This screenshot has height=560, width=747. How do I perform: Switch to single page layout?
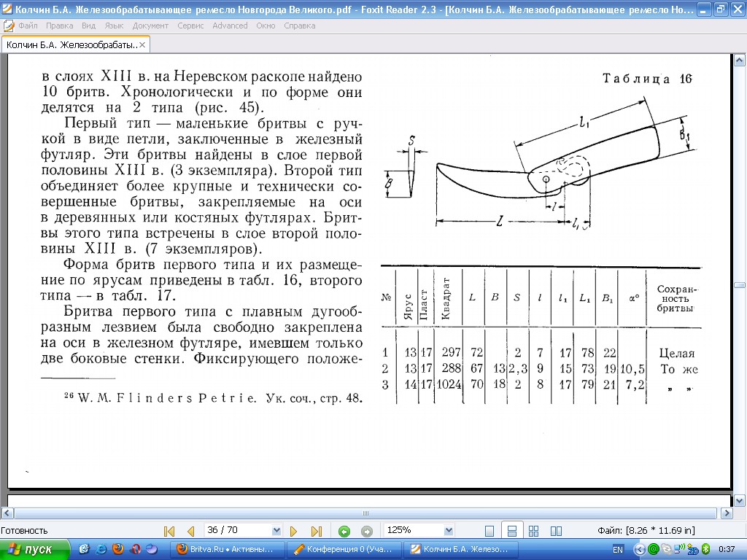489,531
